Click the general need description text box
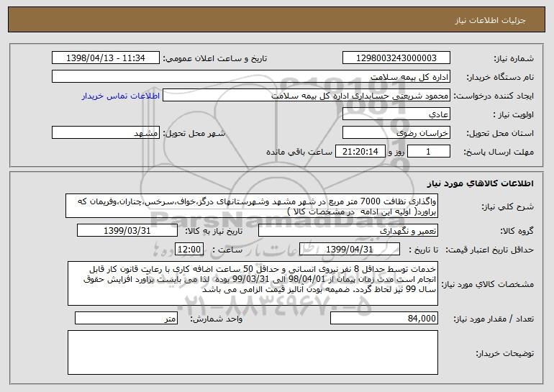This screenshot has height=392, width=554. 252,206
